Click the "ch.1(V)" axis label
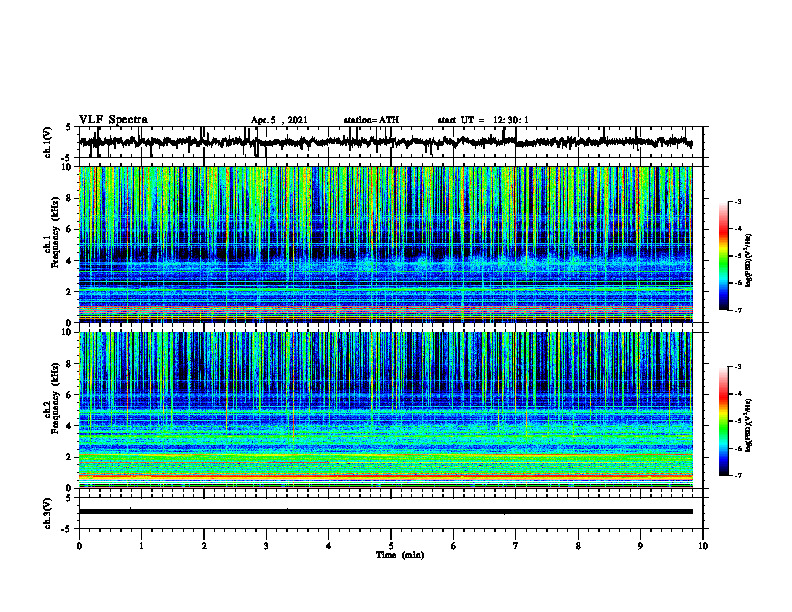Viewport: 792px width, 612px height. click(x=47, y=142)
